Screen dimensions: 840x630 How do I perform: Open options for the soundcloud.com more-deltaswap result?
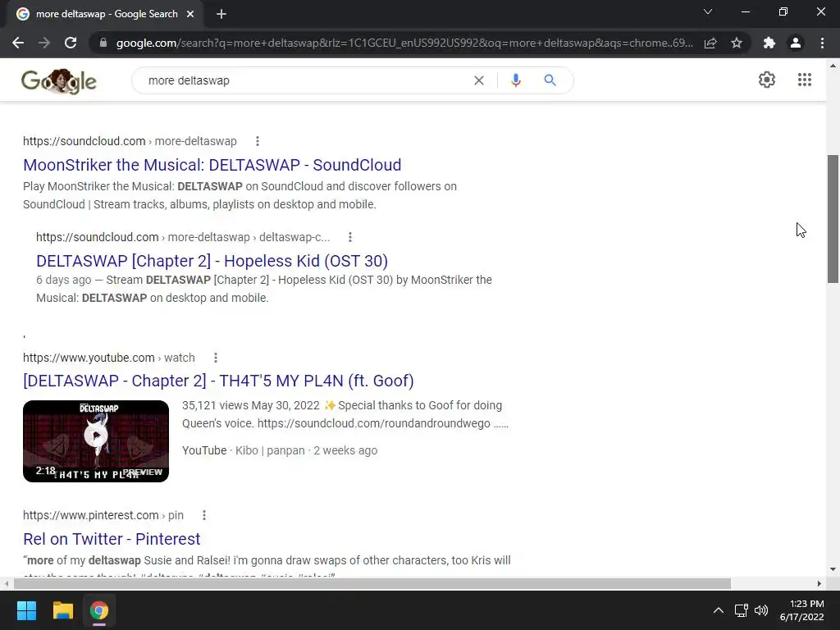258,141
